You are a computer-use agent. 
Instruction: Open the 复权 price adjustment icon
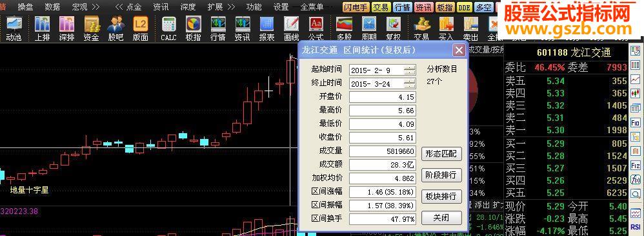pyautogui.click(x=393, y=29)
